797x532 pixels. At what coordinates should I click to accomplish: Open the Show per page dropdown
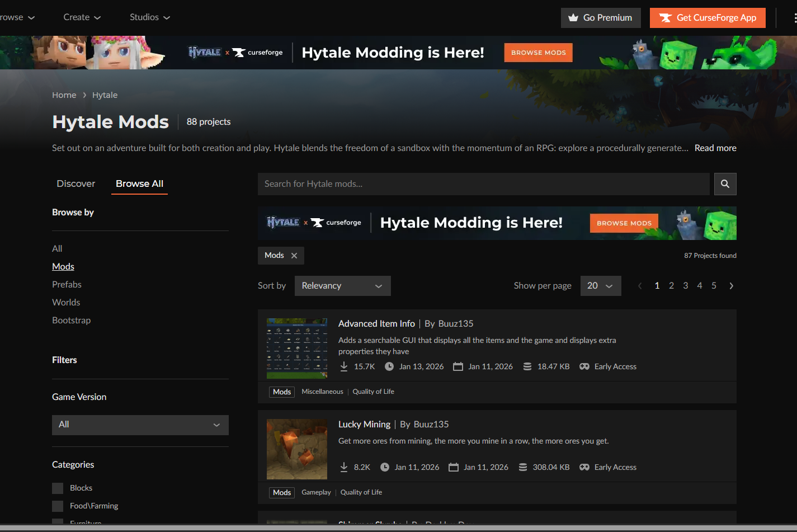coord(600,285)
